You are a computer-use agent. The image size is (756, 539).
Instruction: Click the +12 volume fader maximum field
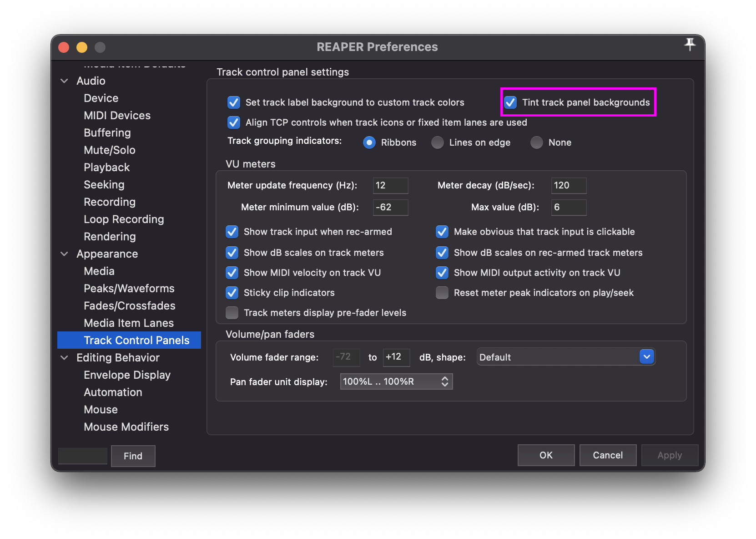(396, 357)
